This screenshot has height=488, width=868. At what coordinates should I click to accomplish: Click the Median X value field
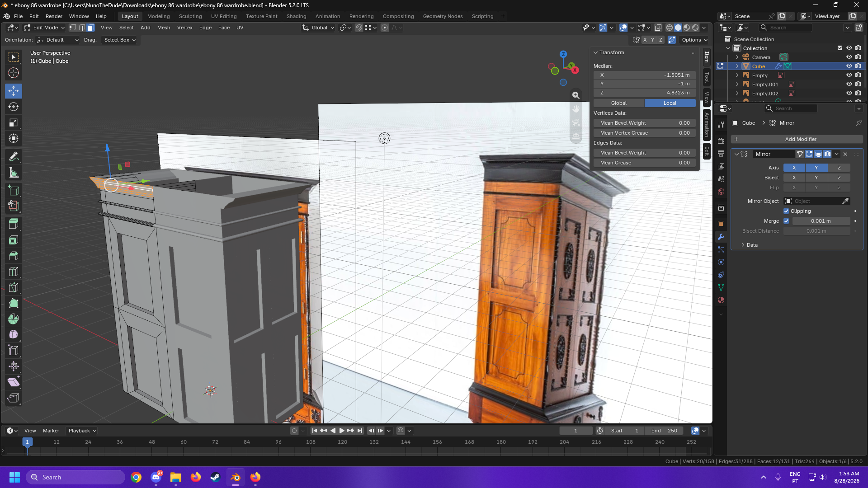[x=645, y=75]
